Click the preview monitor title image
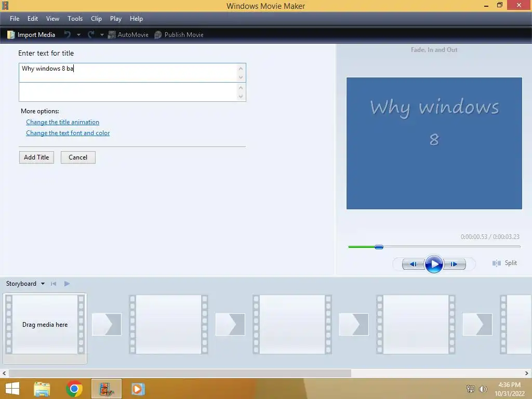This screenshot has width=532, height=399. click(x=434, y=143)
